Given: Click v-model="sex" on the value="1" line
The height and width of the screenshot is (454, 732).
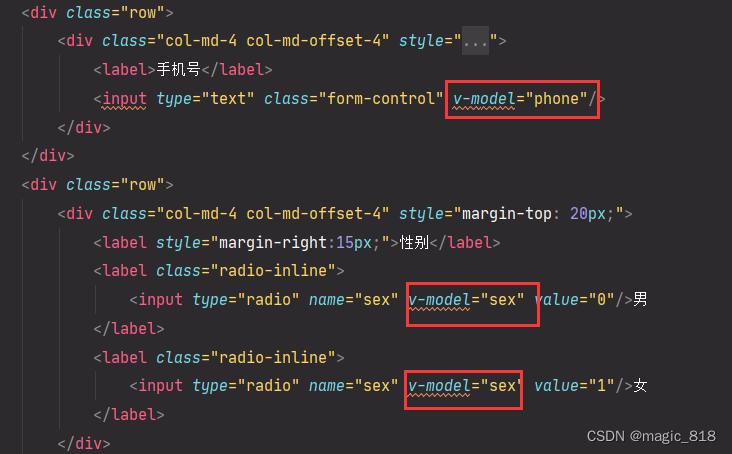Looking at the screenshot, I should click(465, 386).
